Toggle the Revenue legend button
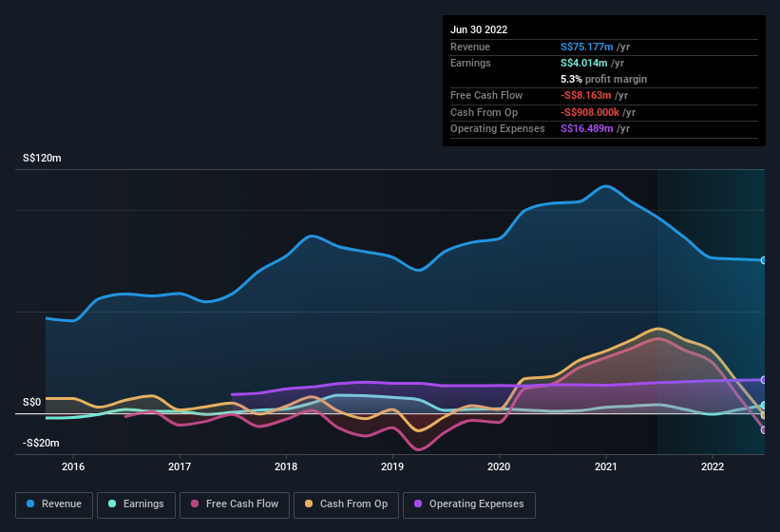This screenshot has height=532, width=780. pos(54,504)
